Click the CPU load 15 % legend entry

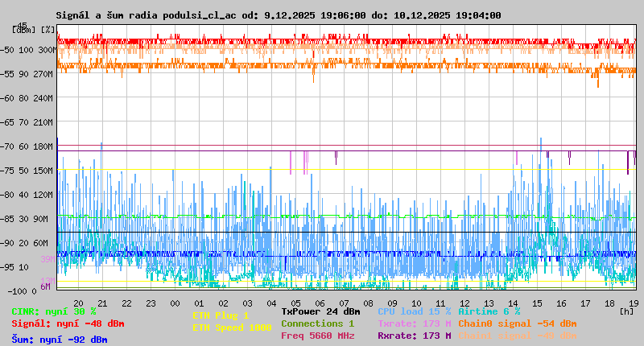tap(414, 311)
